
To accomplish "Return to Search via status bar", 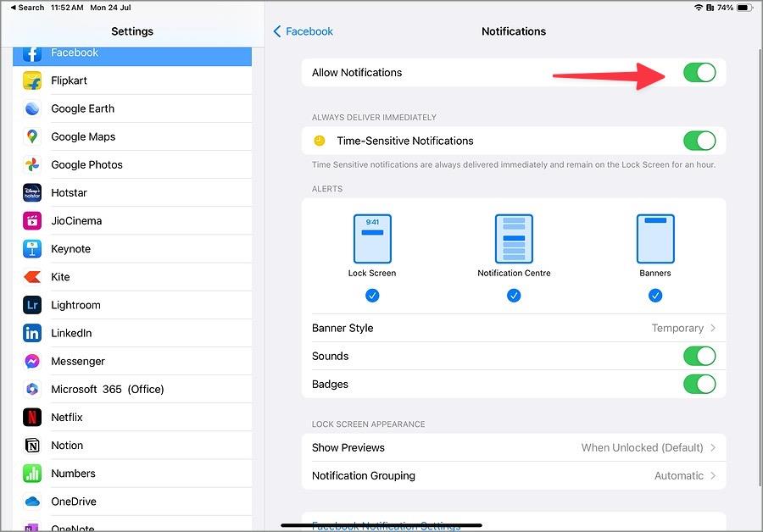I will pyautogui.click(x=27, y=8).
